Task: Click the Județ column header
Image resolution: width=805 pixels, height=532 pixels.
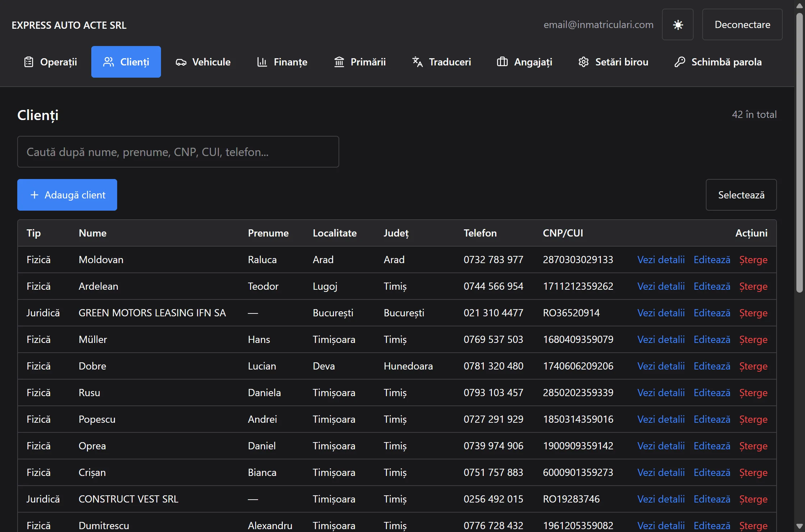Action: tap(396, 233)
